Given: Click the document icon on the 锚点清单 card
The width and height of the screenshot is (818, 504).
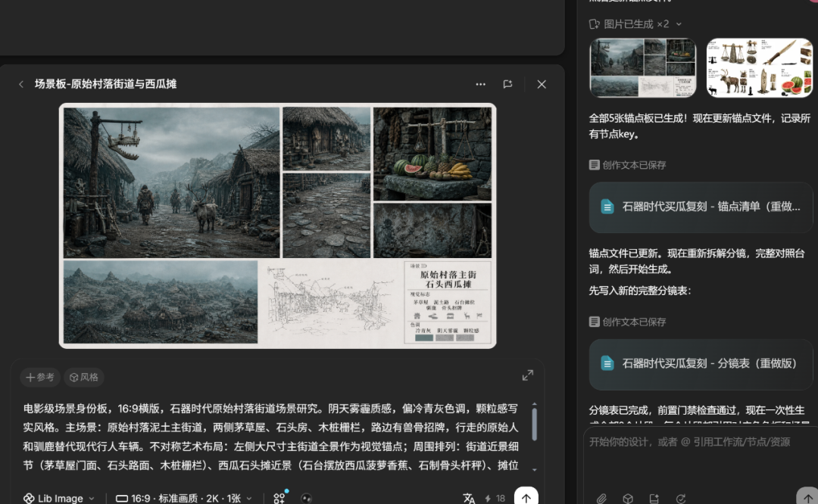Looking at the screenshot, I should 607,207.
